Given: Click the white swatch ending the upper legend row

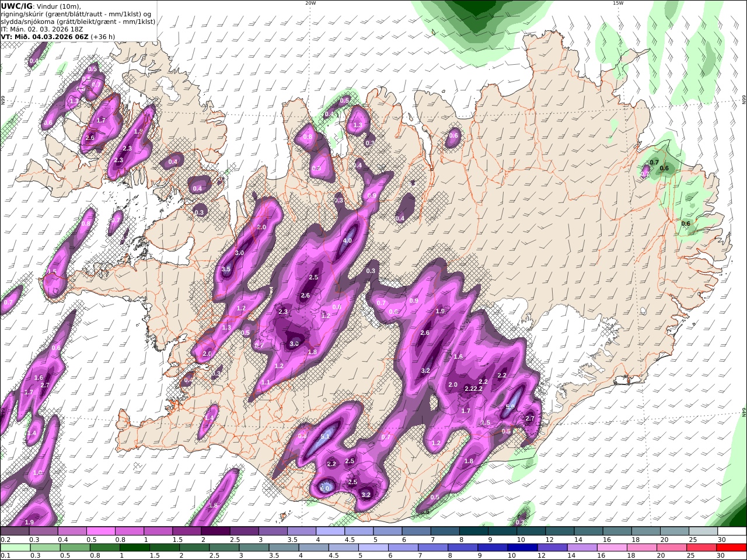Looking at the screenshot, I should 732,531.
